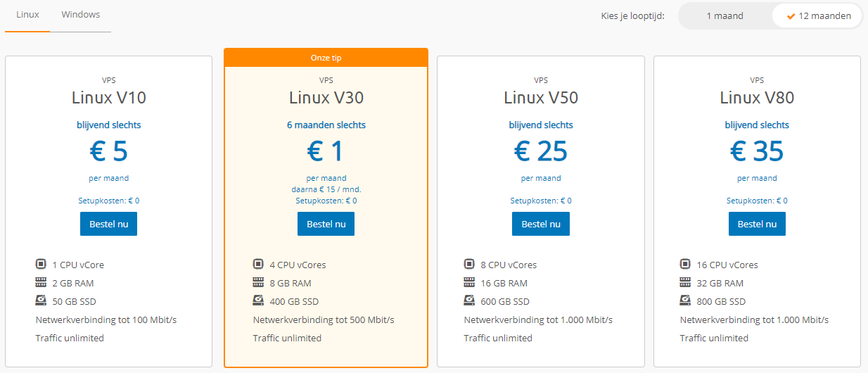Click Bestel nu under Linux V80
The height and width of the screenshot is (373, 868).
(757, 224)
